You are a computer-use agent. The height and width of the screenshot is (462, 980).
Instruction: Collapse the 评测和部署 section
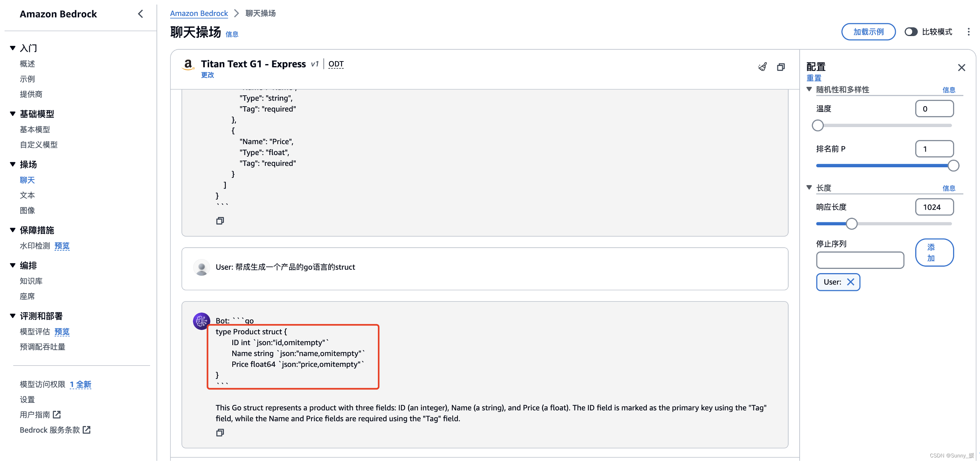(x=13, y=316)
